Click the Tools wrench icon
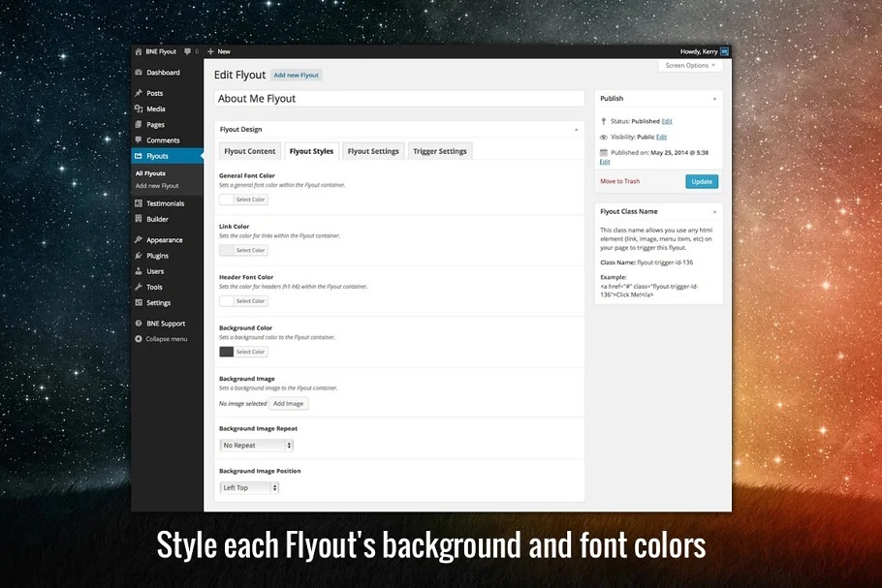This screenshot has height=588, width=882. point(139,287)
